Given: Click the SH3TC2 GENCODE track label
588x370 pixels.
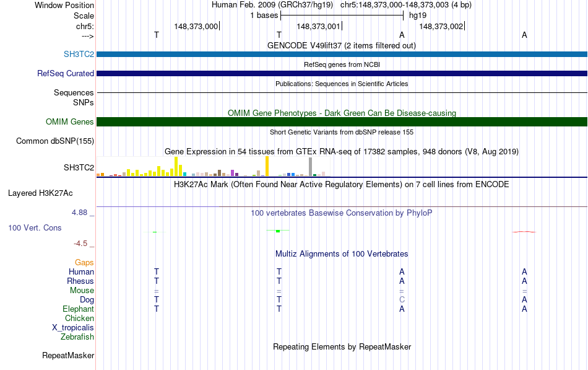Looking at the screenshot, I should click(79, 54).
